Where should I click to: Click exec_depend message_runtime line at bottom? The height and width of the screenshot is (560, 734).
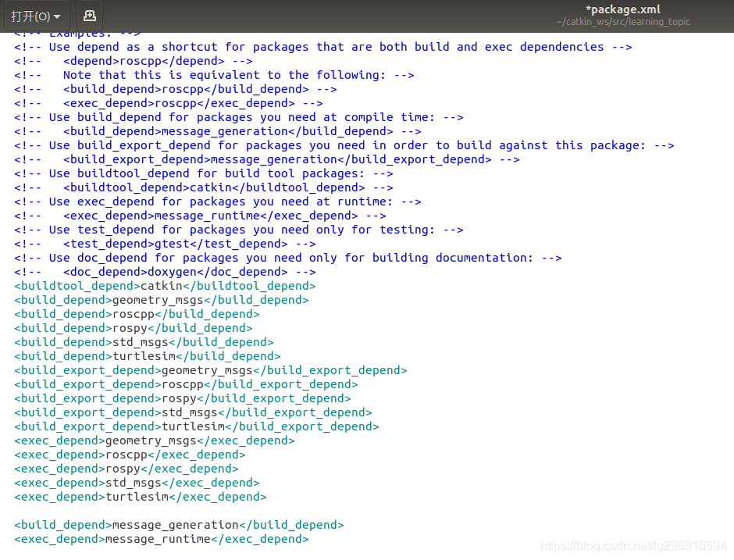[x=162, y=538]
